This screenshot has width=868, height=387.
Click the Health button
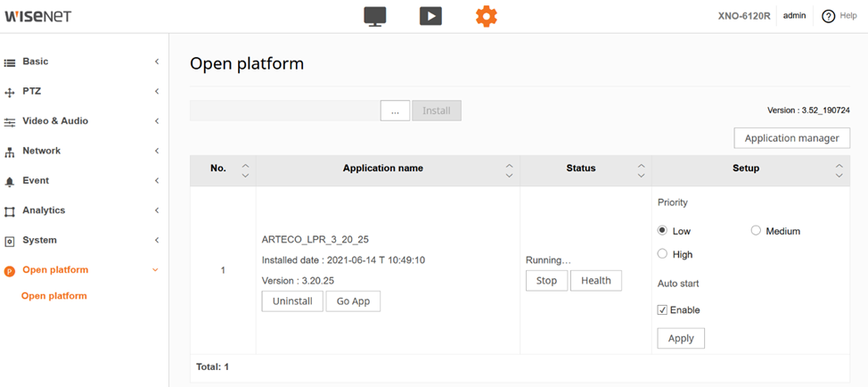click(595, 281)
